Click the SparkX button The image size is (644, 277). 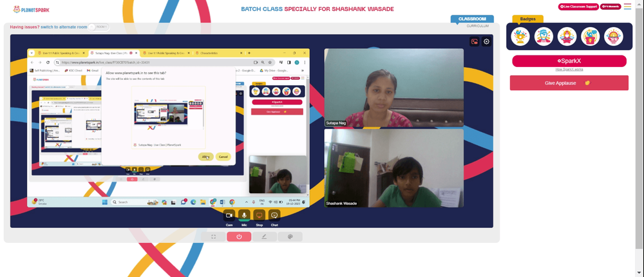point(569,61)
